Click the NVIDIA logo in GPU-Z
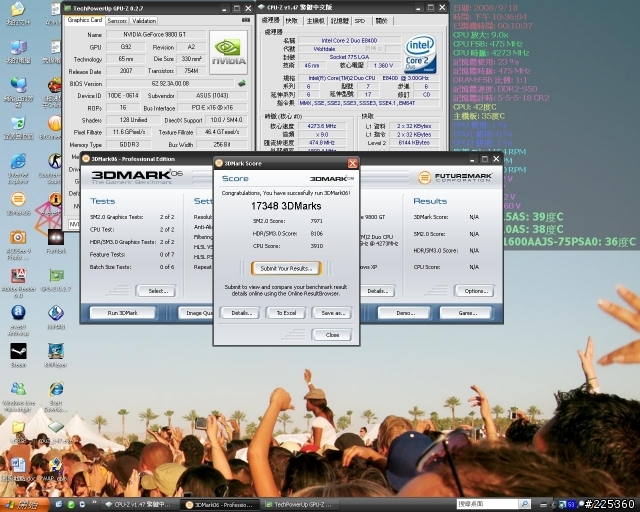This screenshot has width=640, height=512. point(228,52)
